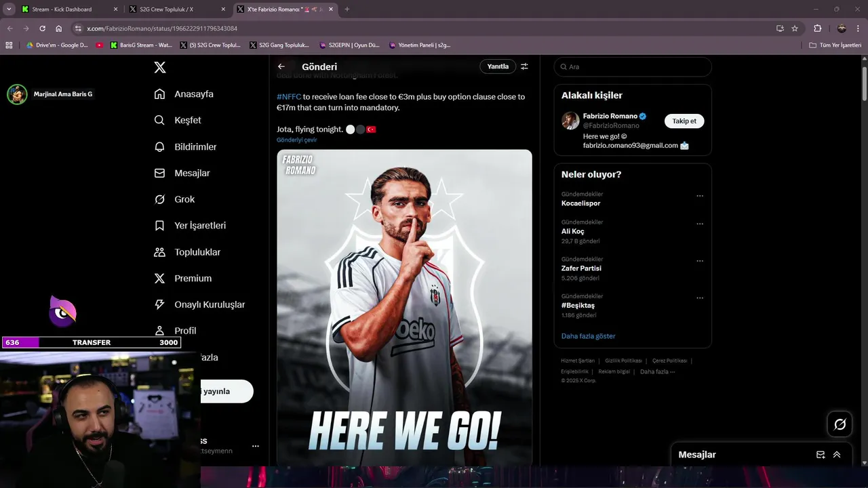Close the active X tab
The width and height of the screenshot is (868, 488).
331,9
